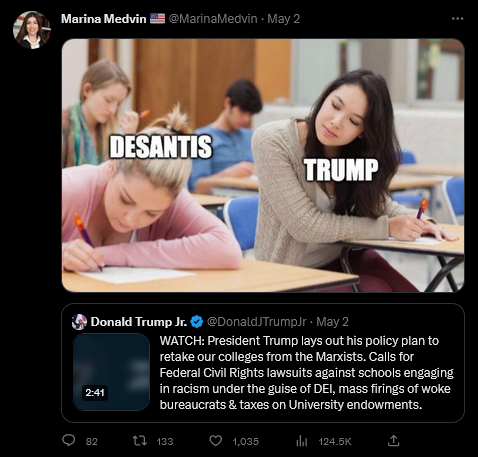Open Donald Trump Jr. small avatar
Viewport: 478px width, 457px height.
[x=79, y=322]
